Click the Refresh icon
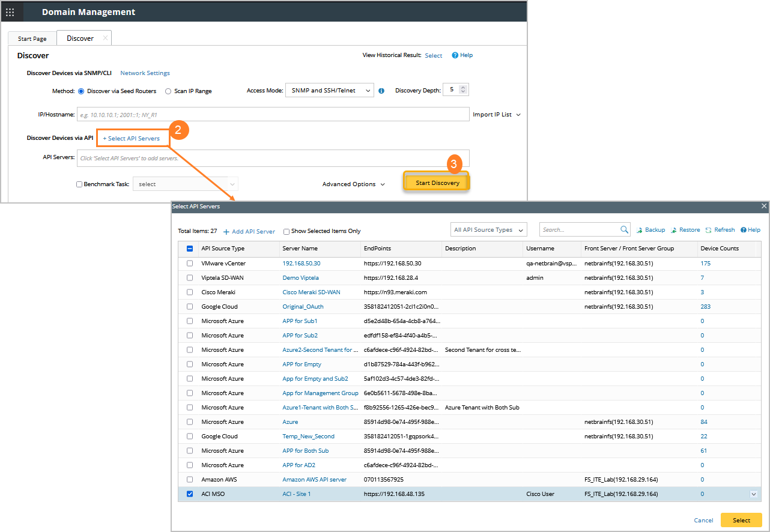The width and height of the screenshot is (770, 532). (x=709, y=230)
